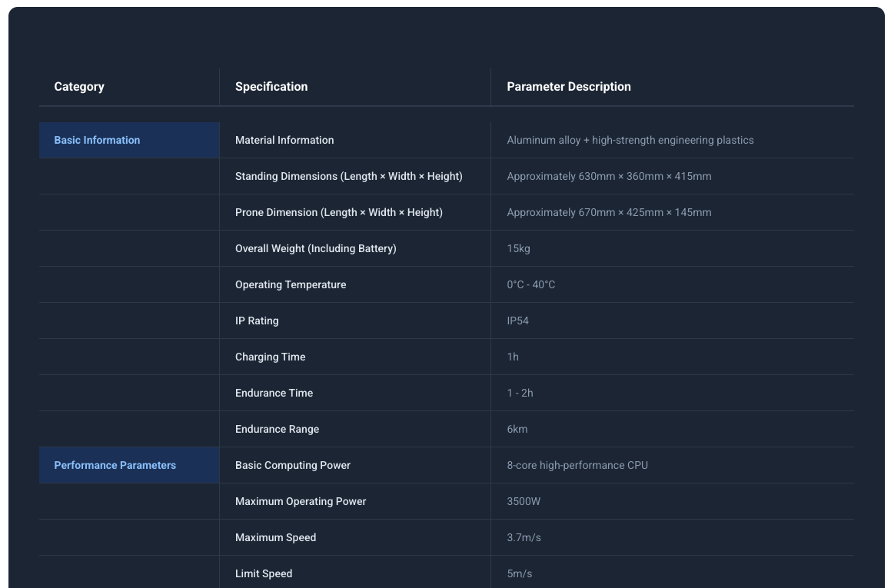Select the Overall Weight row label
This screenshot has width=891, height=588.
(x=315, y=248)
